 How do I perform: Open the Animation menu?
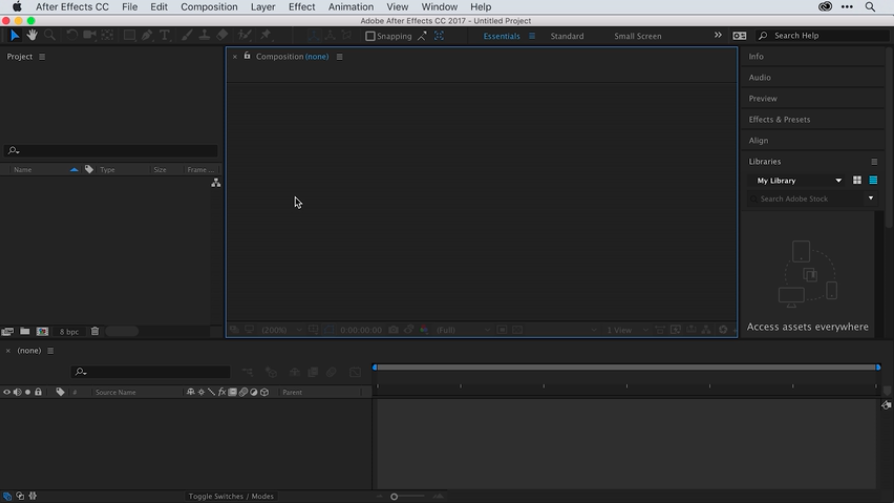click(351, 7)
